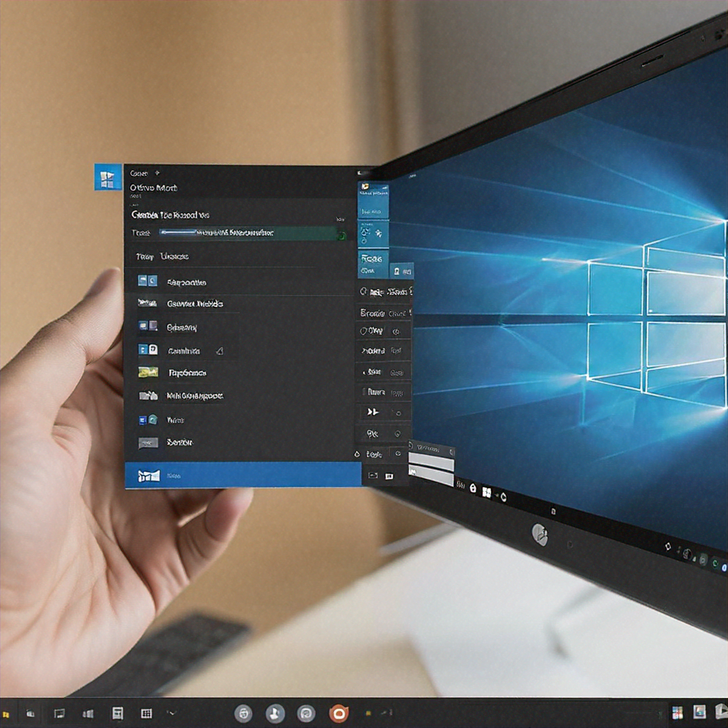This screenshot has width=728, height=728.
Task: Expand the chevron arrow on bottom taskbar
Action: coord(172,712)
